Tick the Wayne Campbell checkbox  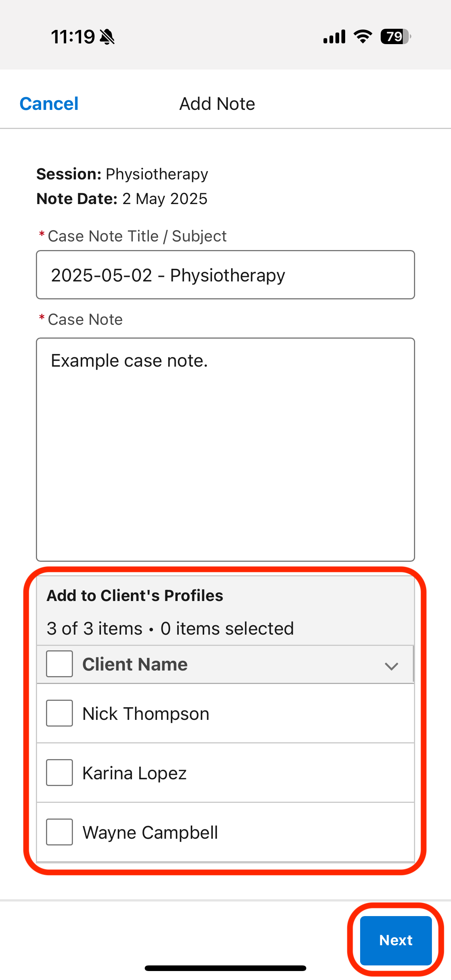click(x=59, y=832)
